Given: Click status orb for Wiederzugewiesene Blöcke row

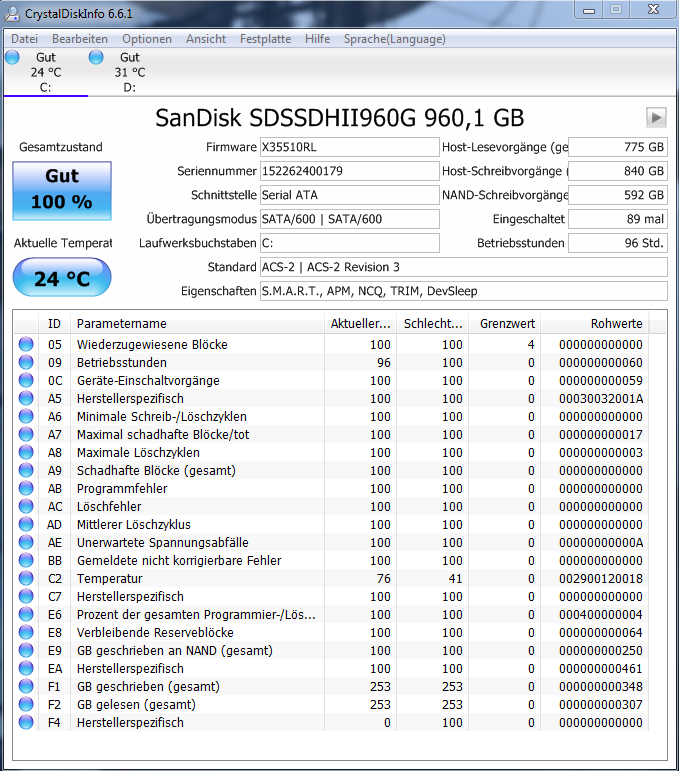Looking at the screenshot, I should 26,344.
